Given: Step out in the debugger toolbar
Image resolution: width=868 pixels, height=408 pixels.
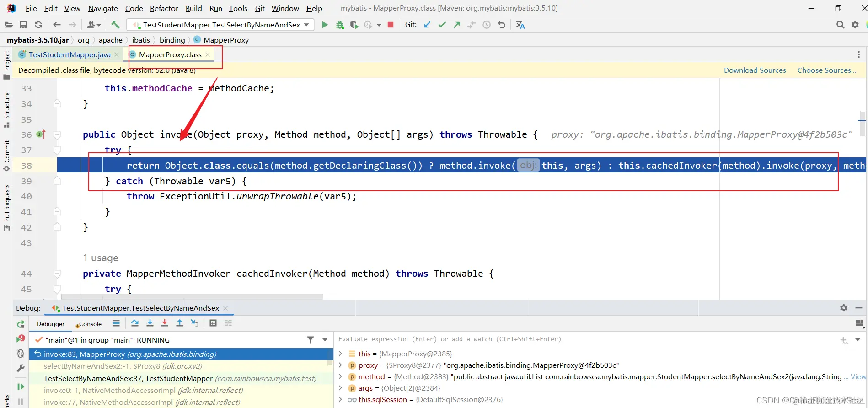Looking at the screenshot, I should pyautogui.click(x=180, y=323).
